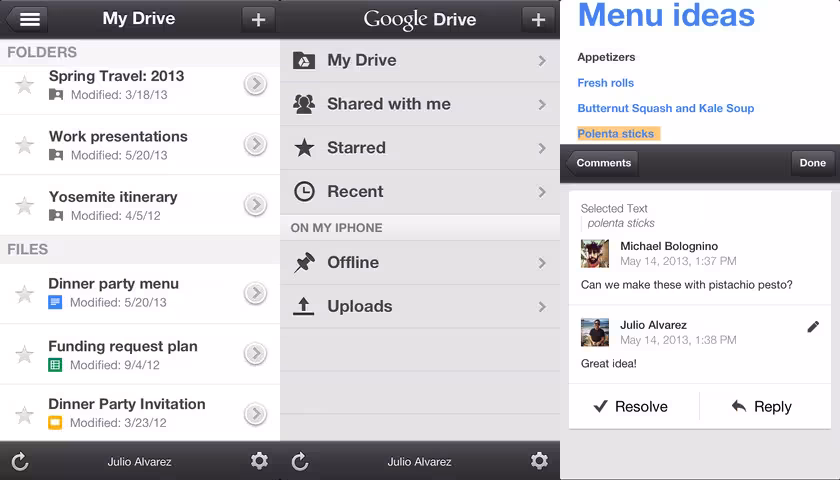The height and width of the screenshot is (480, 840).
Task: Edit Julio Alvarez's comment with pencil icon
Action: pos(813,326)
